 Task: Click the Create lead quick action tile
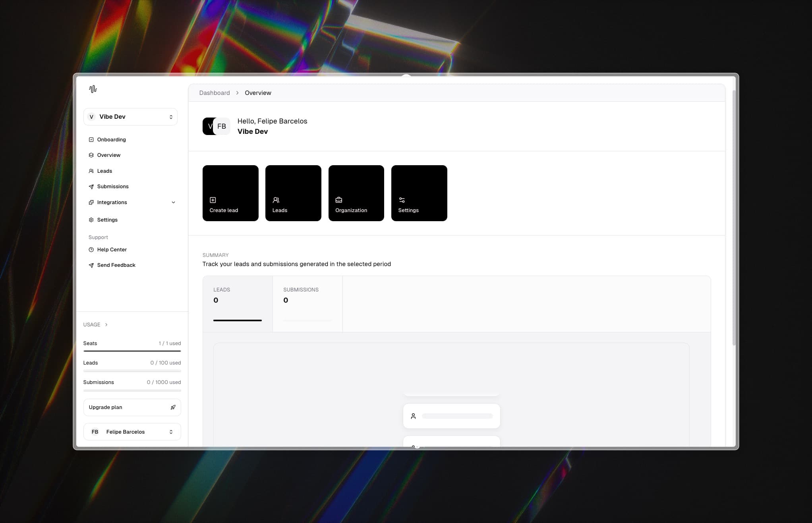tap(230, 193)
